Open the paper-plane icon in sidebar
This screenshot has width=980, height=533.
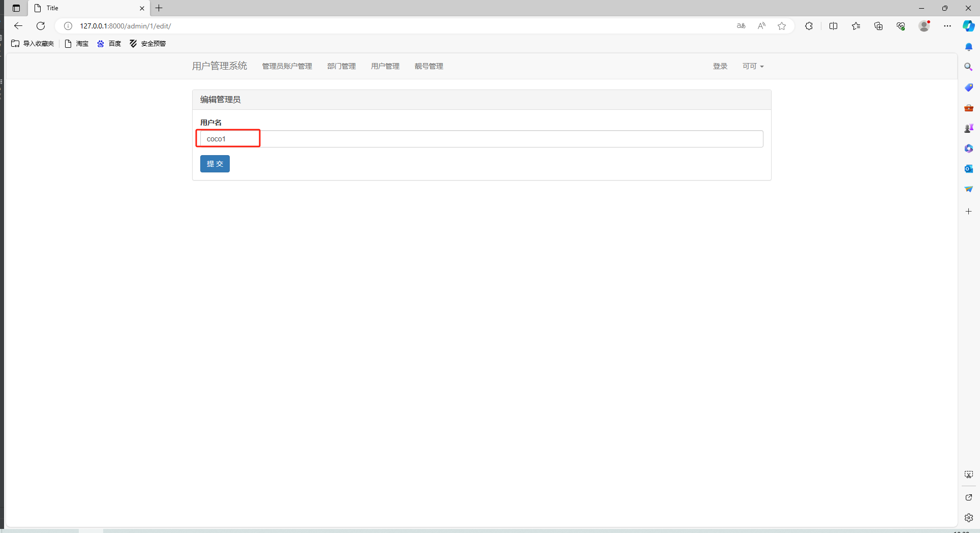pyautogui.click(x=969, y=189)
